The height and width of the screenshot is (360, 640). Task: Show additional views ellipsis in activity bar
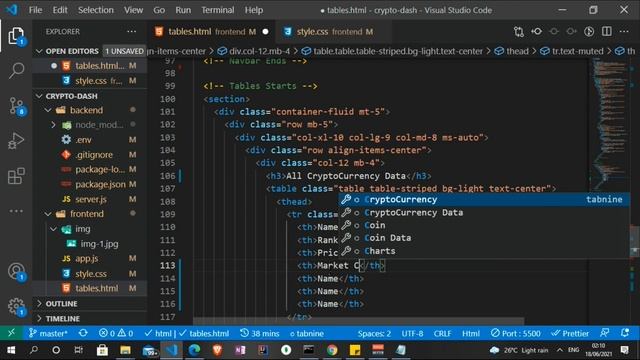(x=16, y=211)
